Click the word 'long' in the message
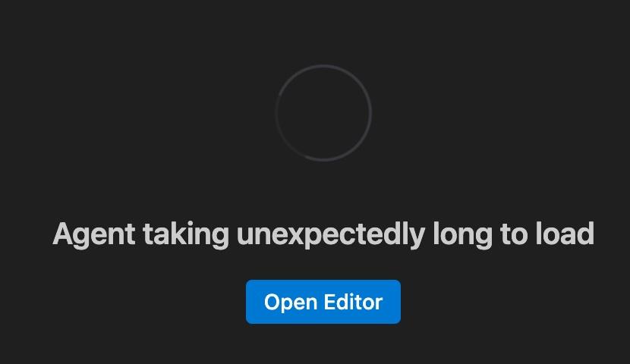Screen dimensions: 630x364 (x=462, y=235)
